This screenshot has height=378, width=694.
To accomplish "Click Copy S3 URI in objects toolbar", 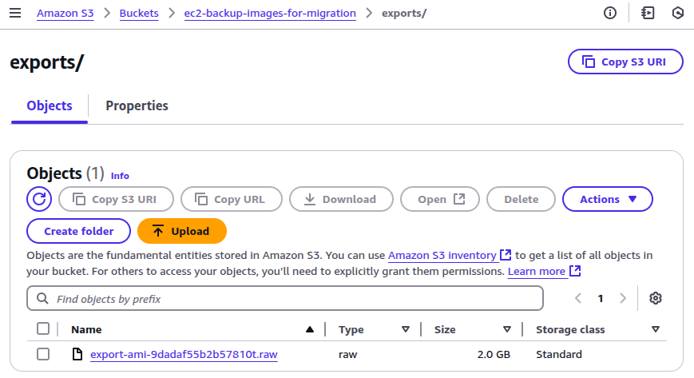I will [x=116, y=199].
